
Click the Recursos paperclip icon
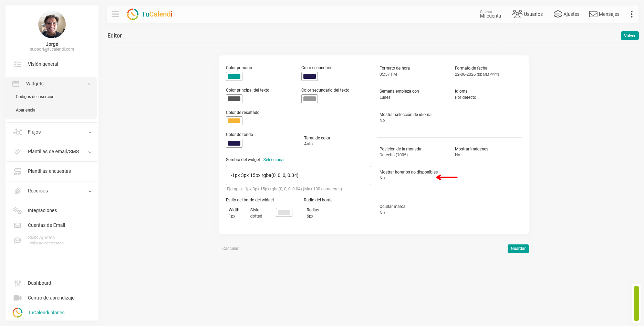coord(18,191)
